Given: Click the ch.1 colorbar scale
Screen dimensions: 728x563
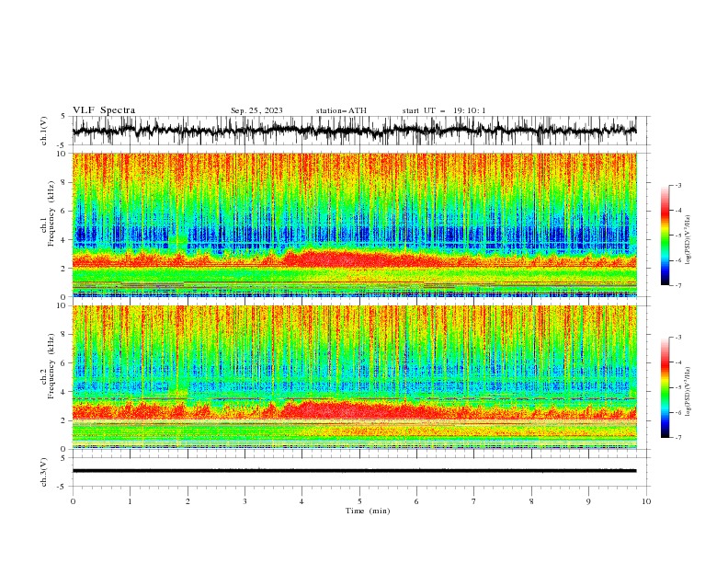Looking at the screenshot, I should [x=665, y=236].
